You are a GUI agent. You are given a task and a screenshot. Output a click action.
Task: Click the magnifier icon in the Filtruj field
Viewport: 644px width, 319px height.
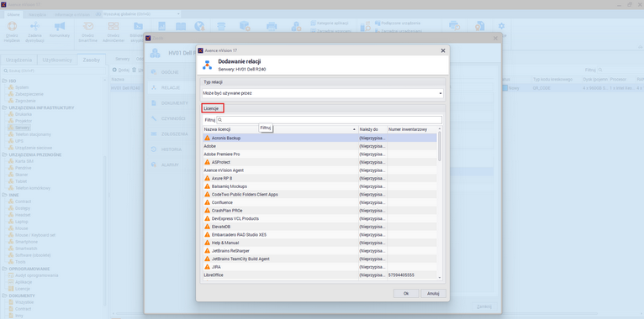tap(220, 120)
